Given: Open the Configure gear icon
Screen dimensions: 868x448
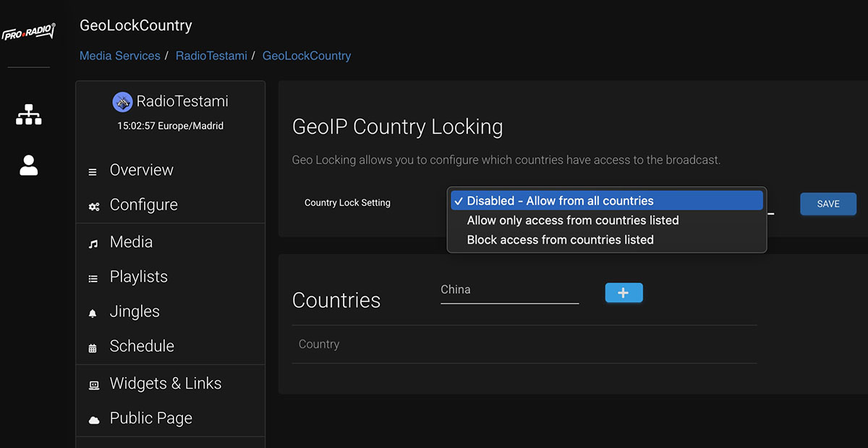Looking at the screenshot, I should [x=93, y=206].
